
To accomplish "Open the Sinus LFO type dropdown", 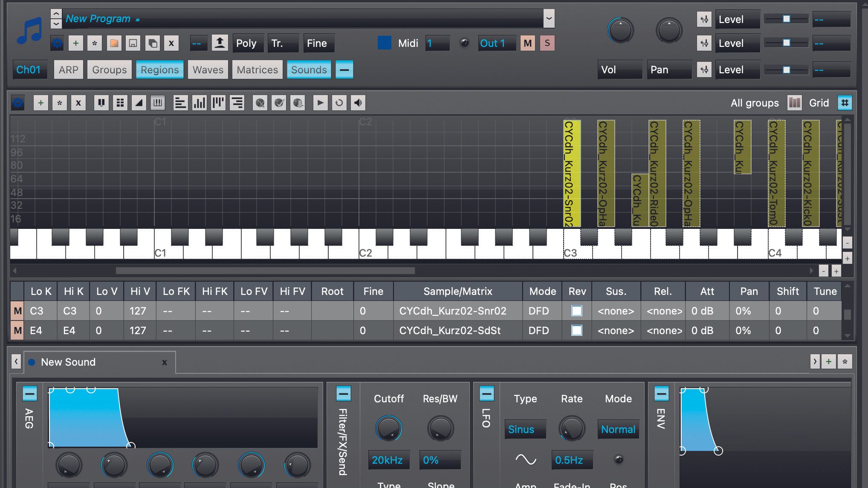I will click(x=524, y=429).
